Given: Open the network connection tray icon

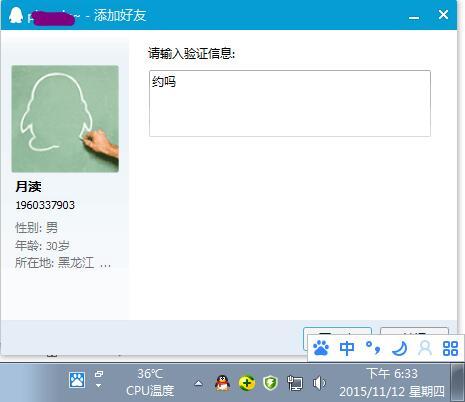Looking at the screenshot, I should tap(295, 383).
